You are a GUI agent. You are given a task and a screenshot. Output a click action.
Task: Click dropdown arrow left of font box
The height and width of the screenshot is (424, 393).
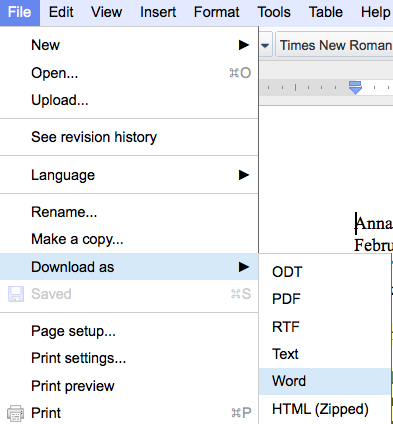pyautogui.click(x=265, y=45)
